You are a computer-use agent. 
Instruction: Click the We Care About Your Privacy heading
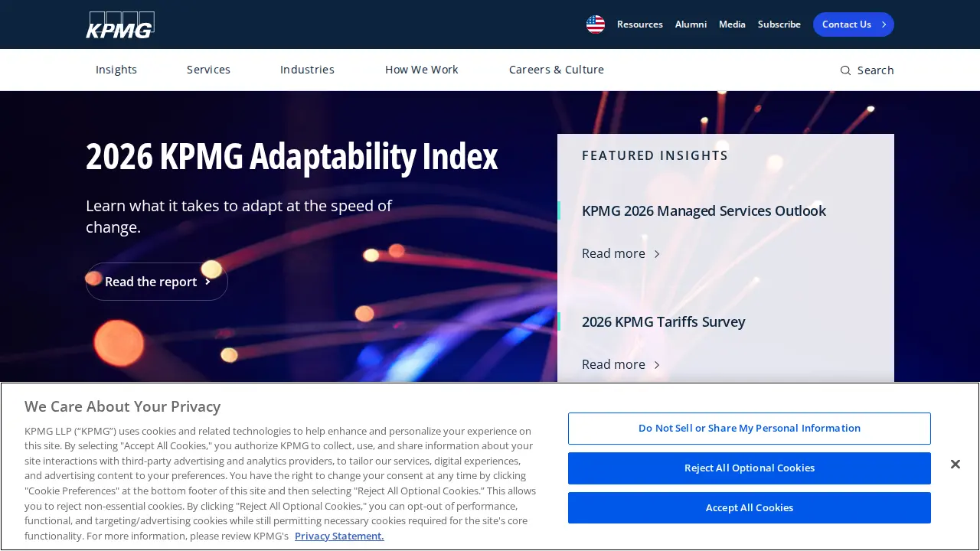122,406
